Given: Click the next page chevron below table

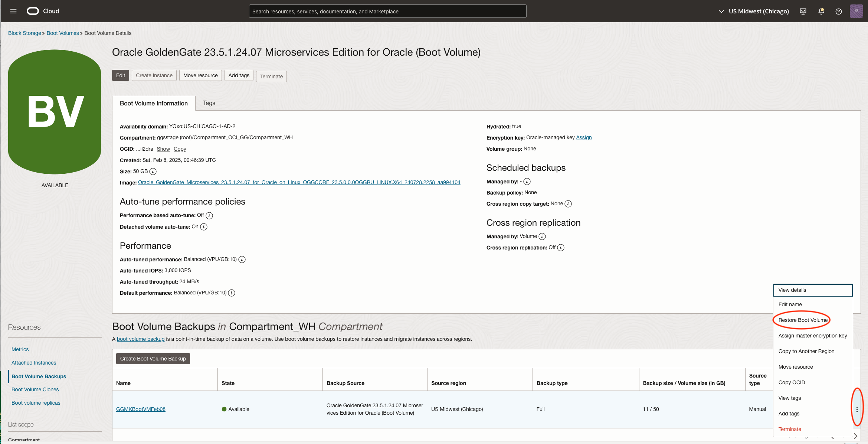Looking at the screenshot, I should pyautogui.click(x=856, y=436).
